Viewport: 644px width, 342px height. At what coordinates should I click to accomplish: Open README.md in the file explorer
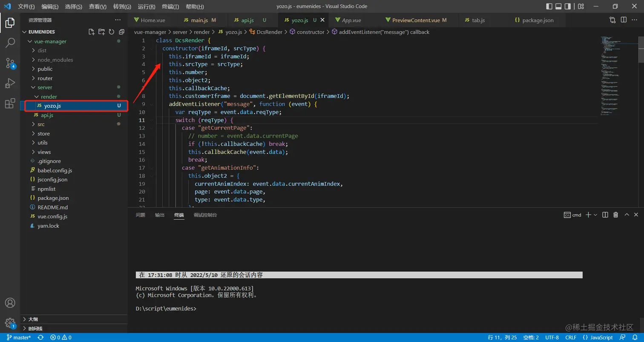pos(52,207)
